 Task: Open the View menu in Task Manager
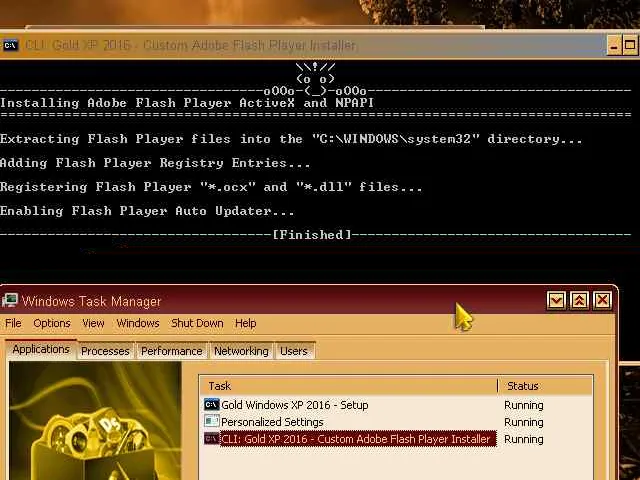[x=93, y=323]
